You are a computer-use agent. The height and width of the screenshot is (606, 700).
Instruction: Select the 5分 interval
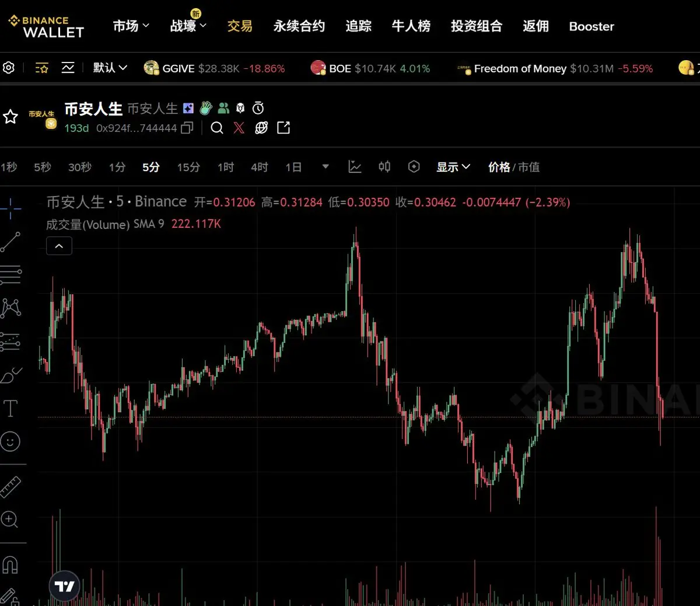pyautogui.click(x=151, y=167)
